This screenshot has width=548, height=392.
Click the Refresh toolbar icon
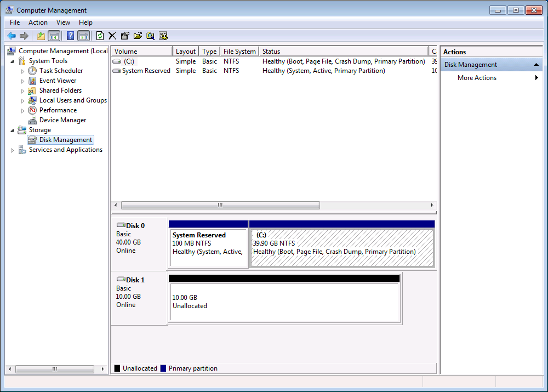coord(100,36)
